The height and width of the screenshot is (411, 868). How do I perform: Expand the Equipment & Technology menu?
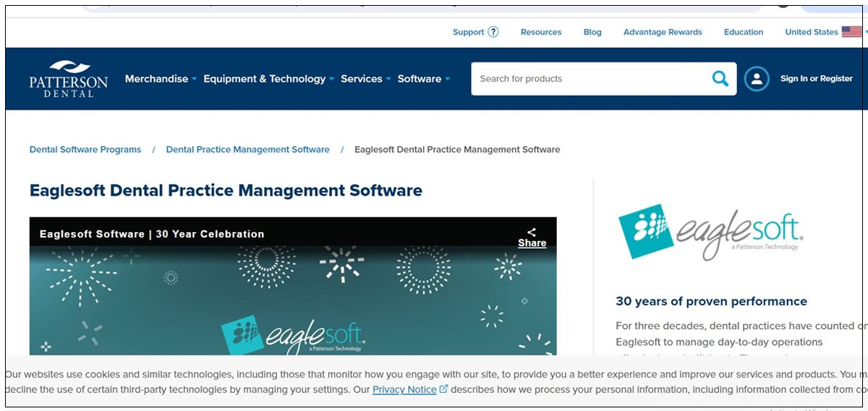coord(268,79)
